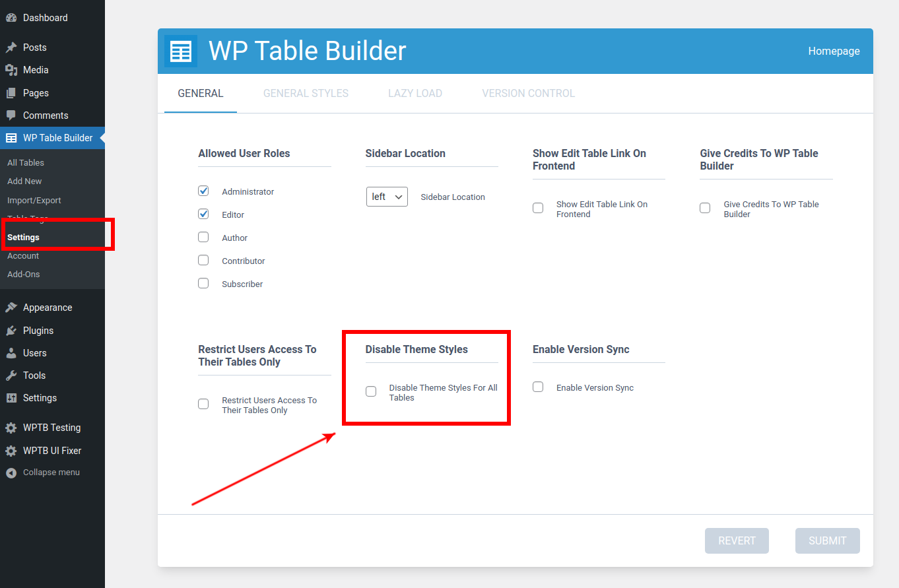Open the WPTB Testing menu item

tap(52, 428)
